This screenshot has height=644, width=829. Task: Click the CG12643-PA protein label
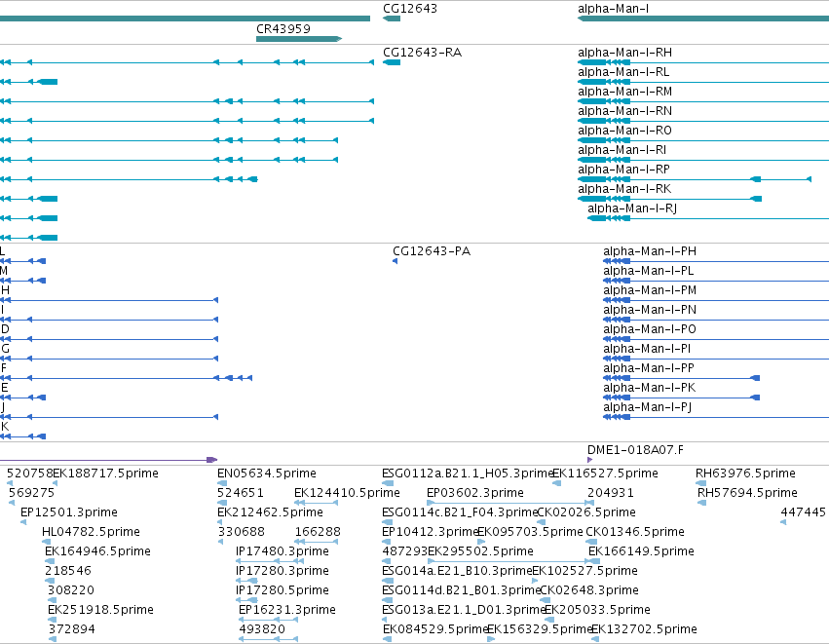[x=432, y=251]
